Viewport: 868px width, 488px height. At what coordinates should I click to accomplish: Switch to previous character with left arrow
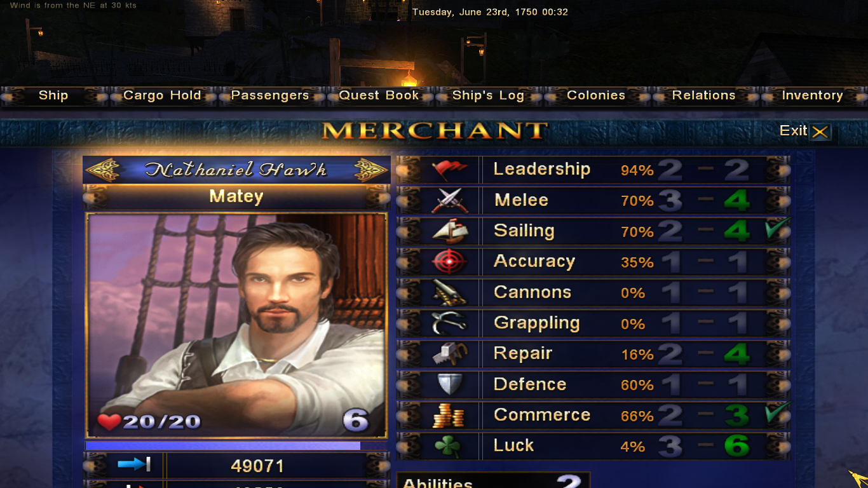(103, 170)
